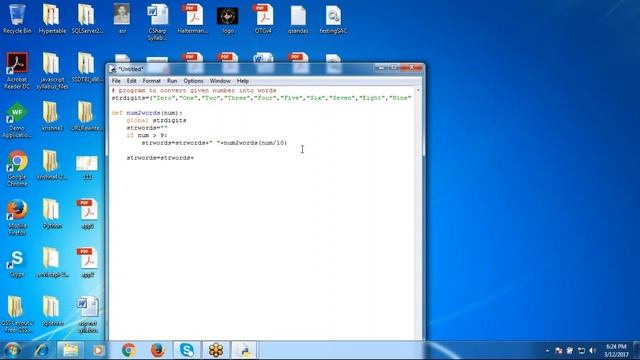
Task: Open Action Center flag in tray
Action: (559, 351)
